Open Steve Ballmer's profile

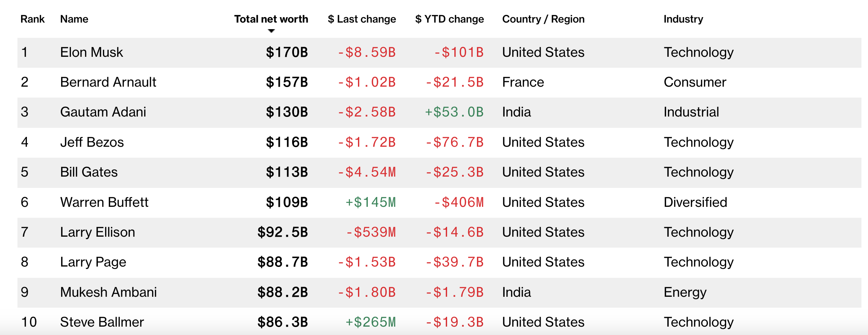102,322
